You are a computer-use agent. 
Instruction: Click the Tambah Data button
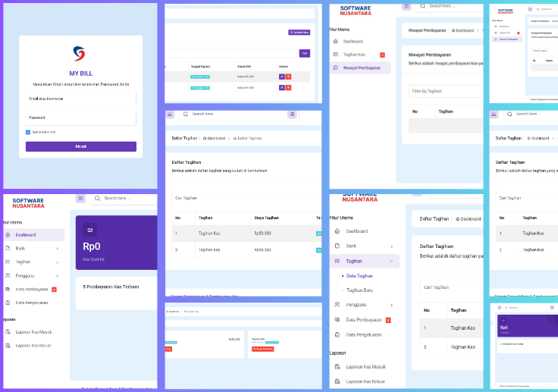click(299, 33)
